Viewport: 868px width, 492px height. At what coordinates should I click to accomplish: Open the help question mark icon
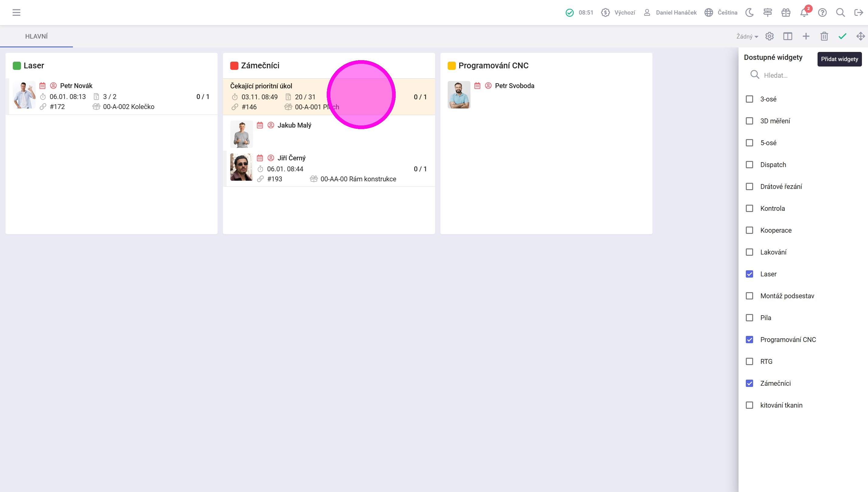coord(822,12)
